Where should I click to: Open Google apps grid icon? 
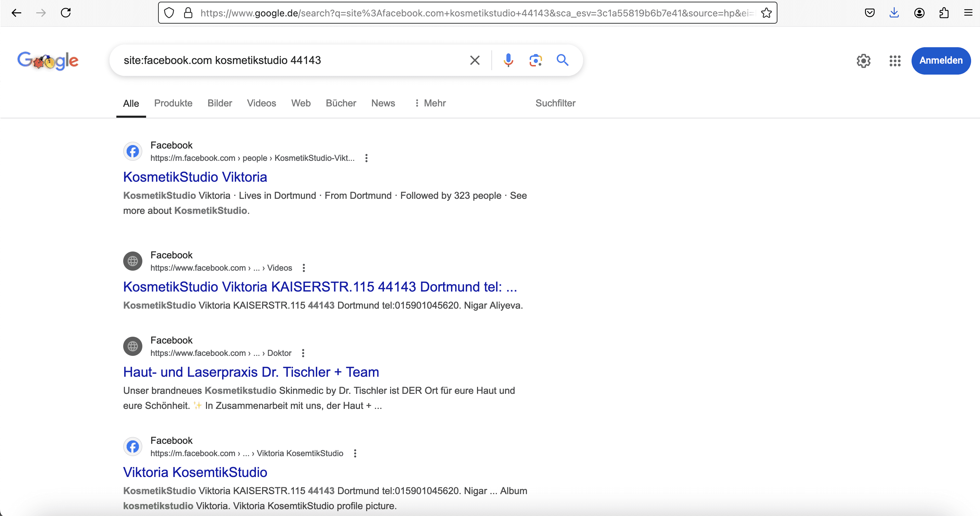pyautogui.click(x=895, y=61)
